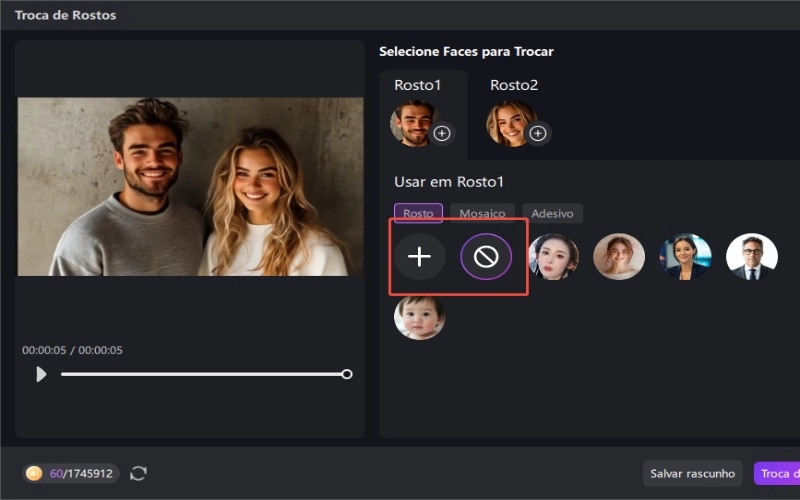Viewport: 800px width, 500px height.
Task: Click the plus icon on Rosto1 thumbnail
Action: coord(442,134)
